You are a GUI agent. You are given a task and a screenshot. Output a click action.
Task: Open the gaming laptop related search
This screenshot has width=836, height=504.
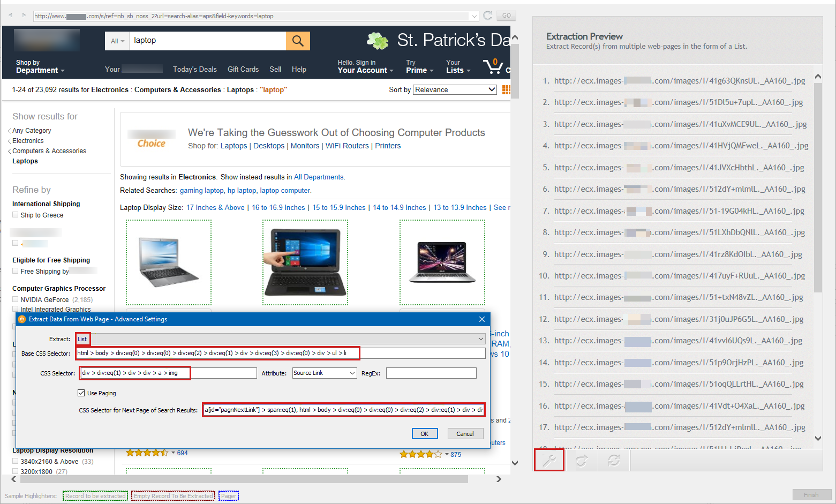(x=202, y=191)
